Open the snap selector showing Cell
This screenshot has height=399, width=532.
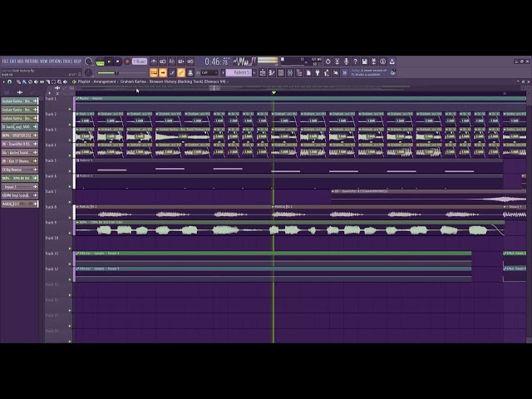(209, 72)
